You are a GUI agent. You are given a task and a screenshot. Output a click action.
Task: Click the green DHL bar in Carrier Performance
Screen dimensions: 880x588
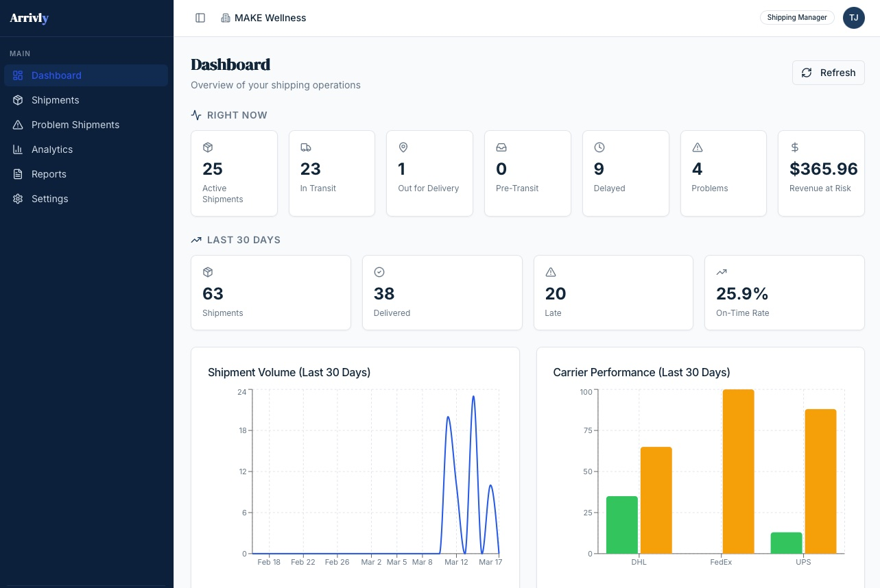pyautogui.click(x=622, y=525)
